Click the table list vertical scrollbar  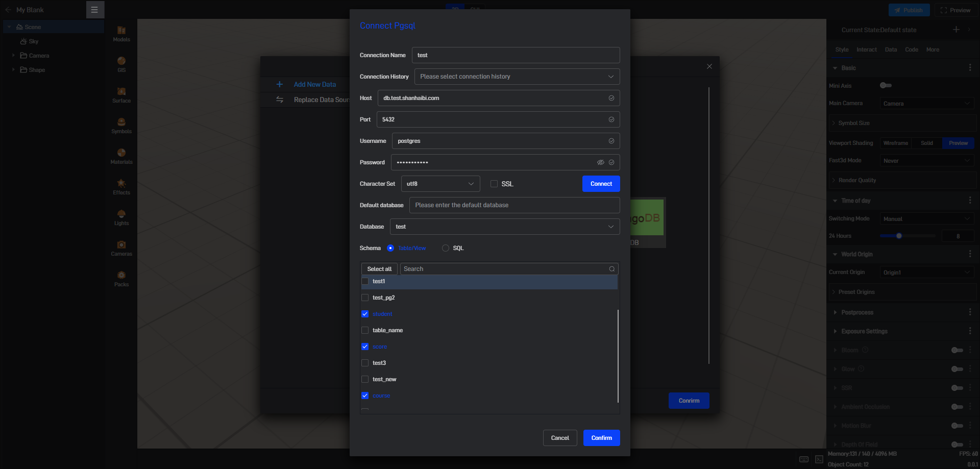pos(618,356)
